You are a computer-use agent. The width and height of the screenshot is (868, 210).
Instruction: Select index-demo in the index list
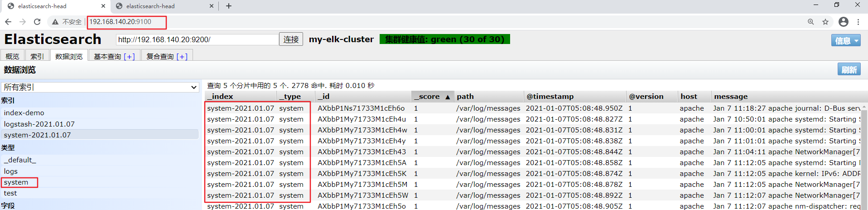coord(100,112)
